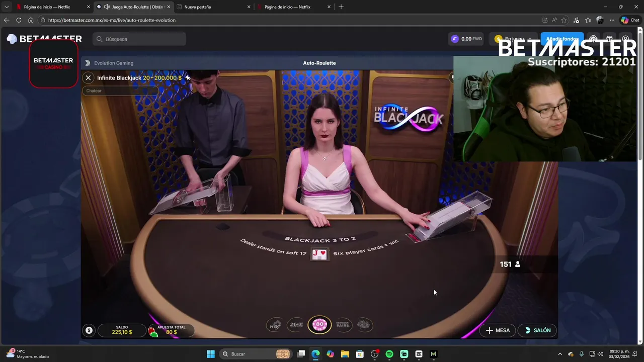Click the Añadir fondos button
Image resolution: width=644 pixels, height=362 pixels.
coord(562,39)
